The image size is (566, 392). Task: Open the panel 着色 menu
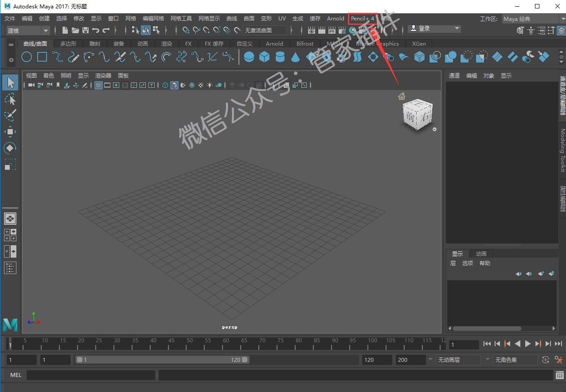[48, 76]
